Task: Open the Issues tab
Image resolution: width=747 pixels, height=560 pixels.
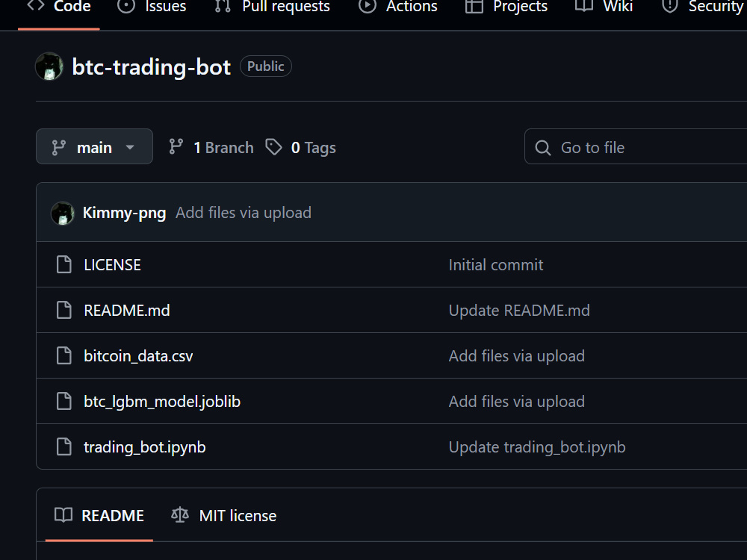Action: [x=152, y=7]
